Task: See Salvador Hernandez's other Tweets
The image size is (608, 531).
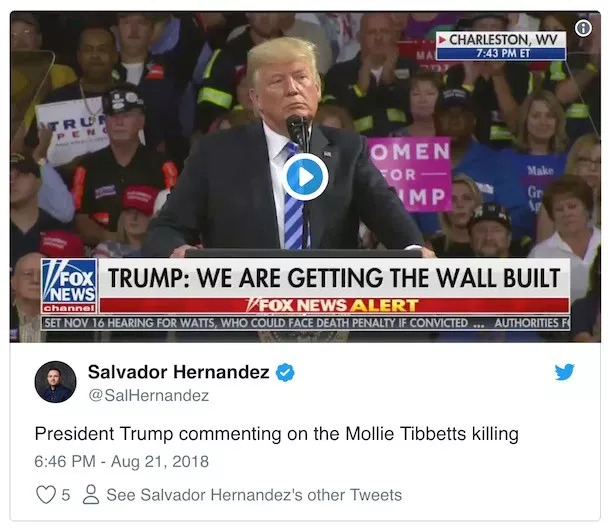Action: click(x=254, y=495)
